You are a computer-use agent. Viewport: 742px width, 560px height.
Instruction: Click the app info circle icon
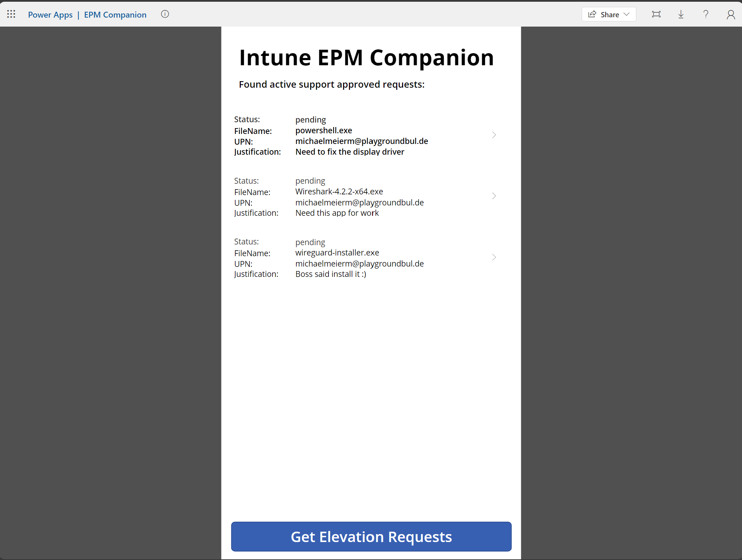pyautogui.click(x=165, y=14)
